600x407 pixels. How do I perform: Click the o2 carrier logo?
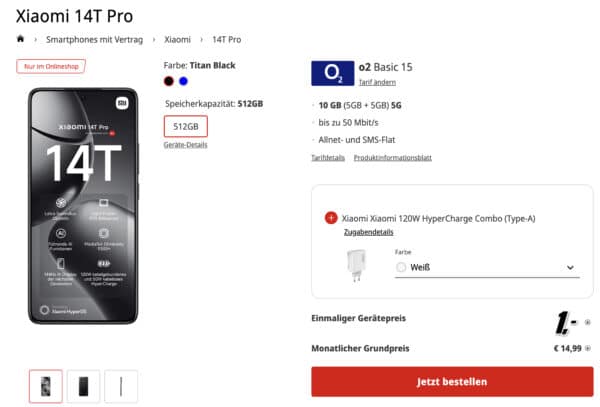[x=333, y=73]
